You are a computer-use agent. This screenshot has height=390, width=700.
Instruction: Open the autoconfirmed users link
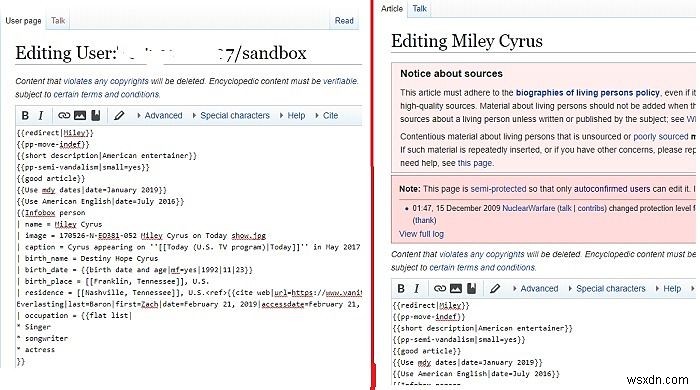pyautogui.click(x=612, y=189)
